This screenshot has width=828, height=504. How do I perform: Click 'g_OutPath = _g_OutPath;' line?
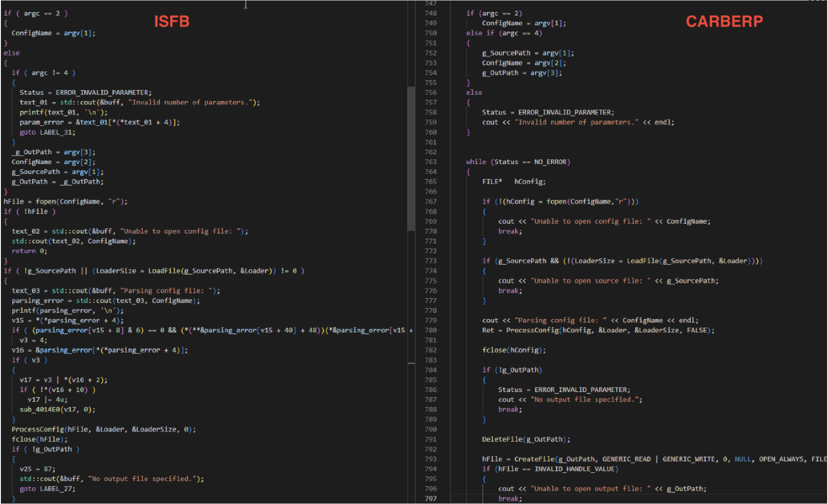click(58, 182)
